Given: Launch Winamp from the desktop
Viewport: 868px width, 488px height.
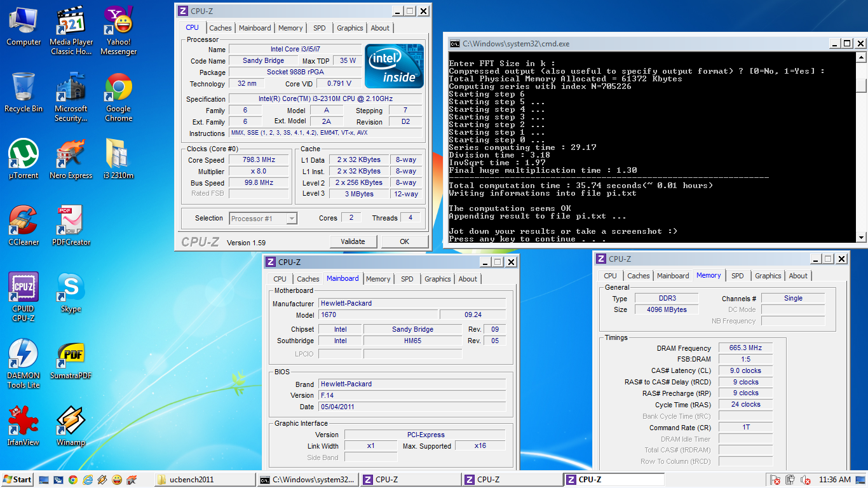Looking at the screenshot, I should (71, 426).
